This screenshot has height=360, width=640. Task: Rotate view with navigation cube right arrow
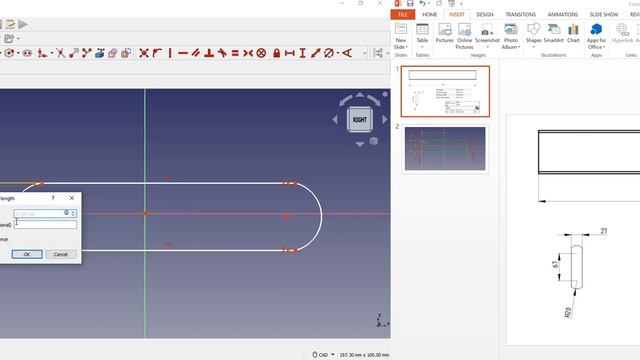384,120
